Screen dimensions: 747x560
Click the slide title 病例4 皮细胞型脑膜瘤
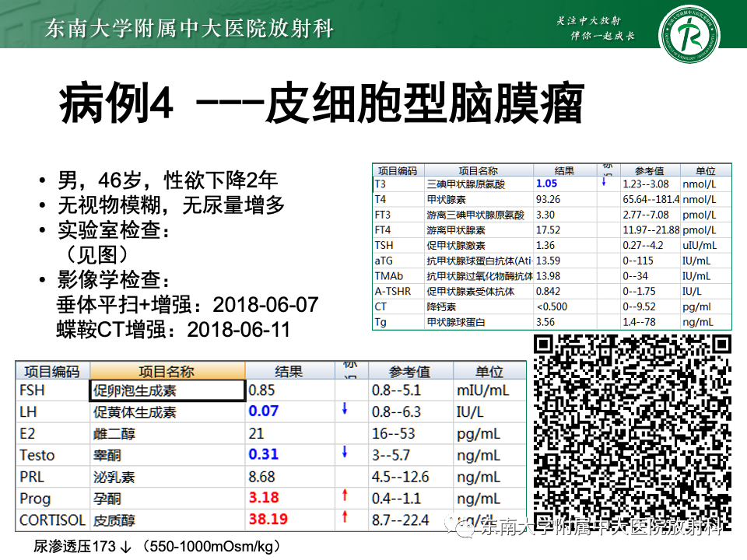click(x=321, y=103)
